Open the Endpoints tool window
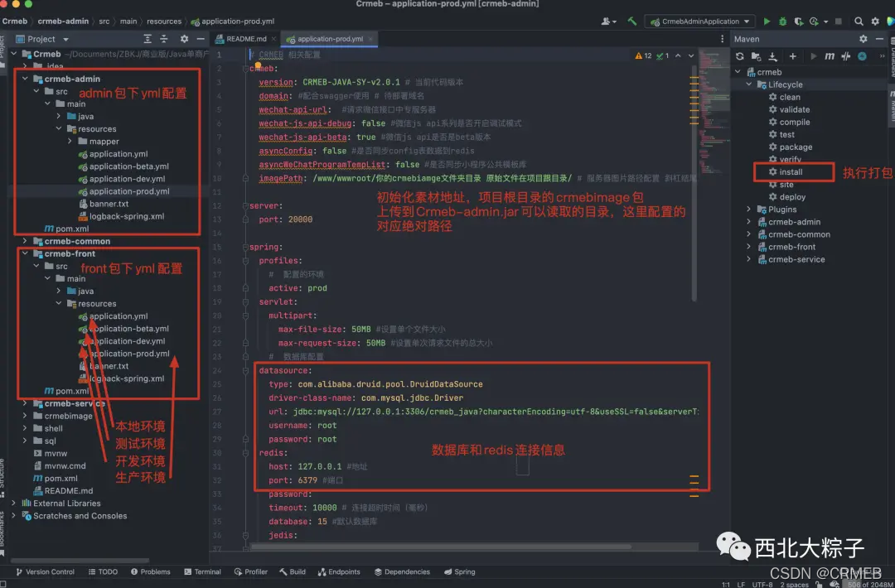Image resolution: width=895 pixels, height=588 pixels. tap(346, 571)
